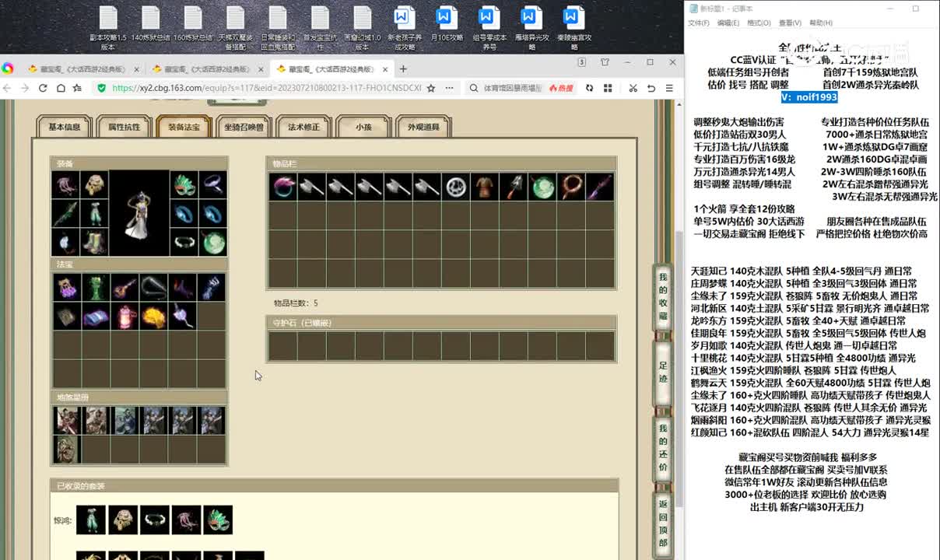
Task: Open Notepad 文件(F) menu
Action: (698, 23)
